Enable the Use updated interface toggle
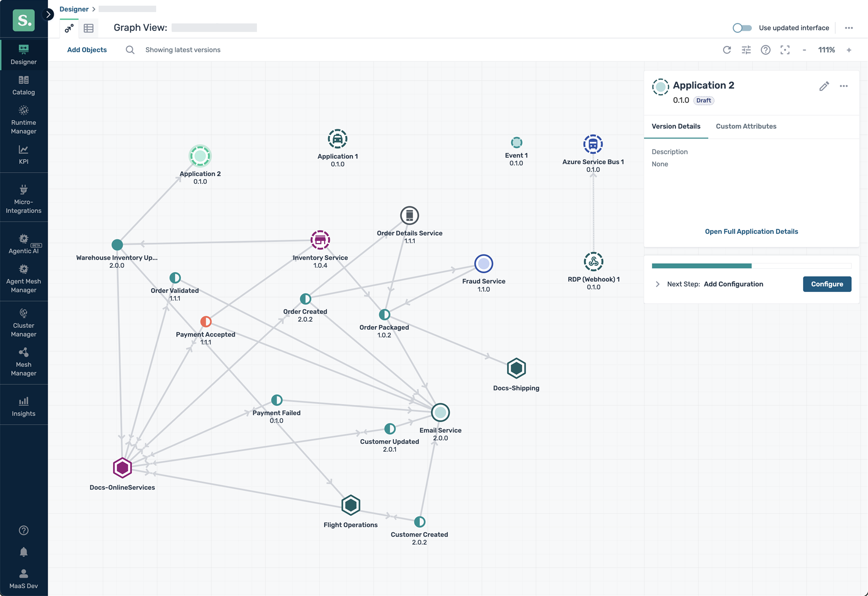868x596 pixels. (x=742, y=28)
